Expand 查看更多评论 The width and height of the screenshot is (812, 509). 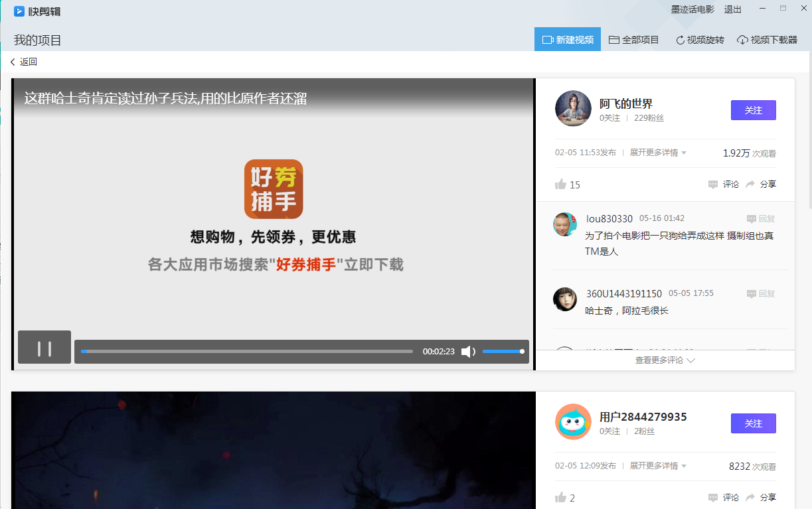tap(665, 360)
